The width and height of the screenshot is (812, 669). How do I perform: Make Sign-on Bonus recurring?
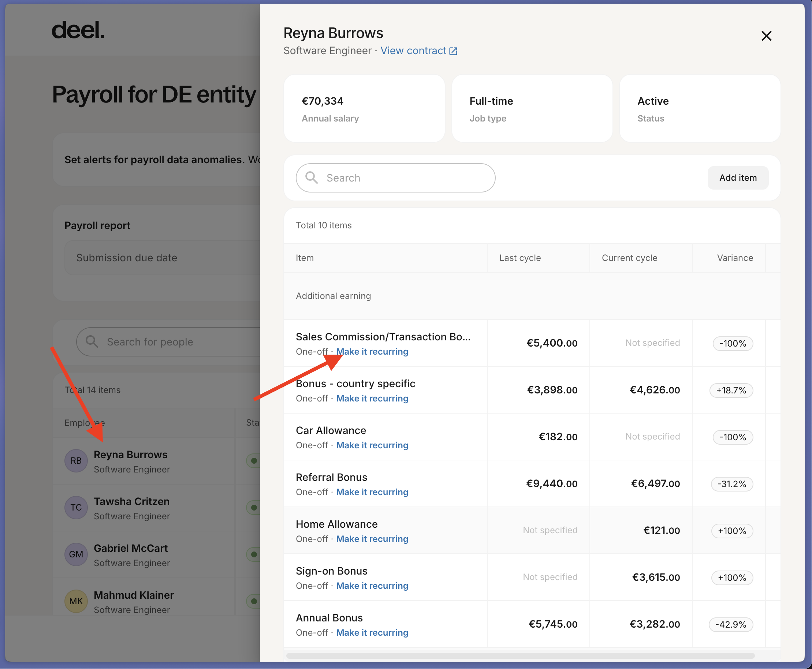pos(372,586)
